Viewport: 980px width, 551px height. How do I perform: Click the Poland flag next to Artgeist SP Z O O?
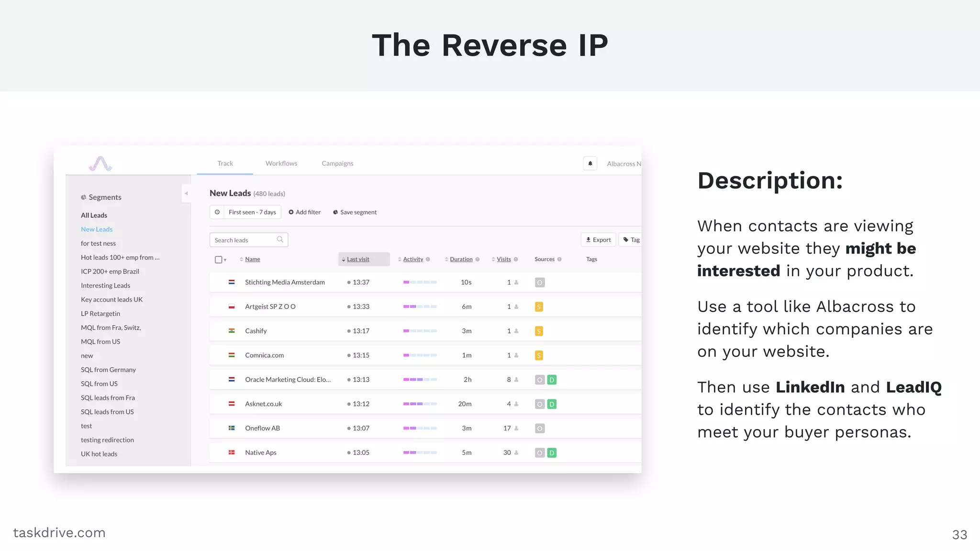[x=232, y=307]
